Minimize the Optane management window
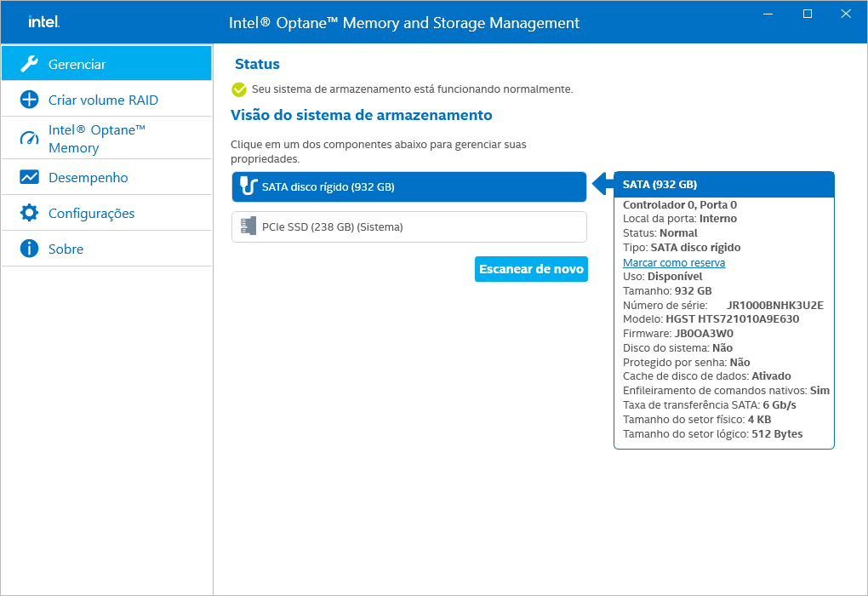 (768, 14)
